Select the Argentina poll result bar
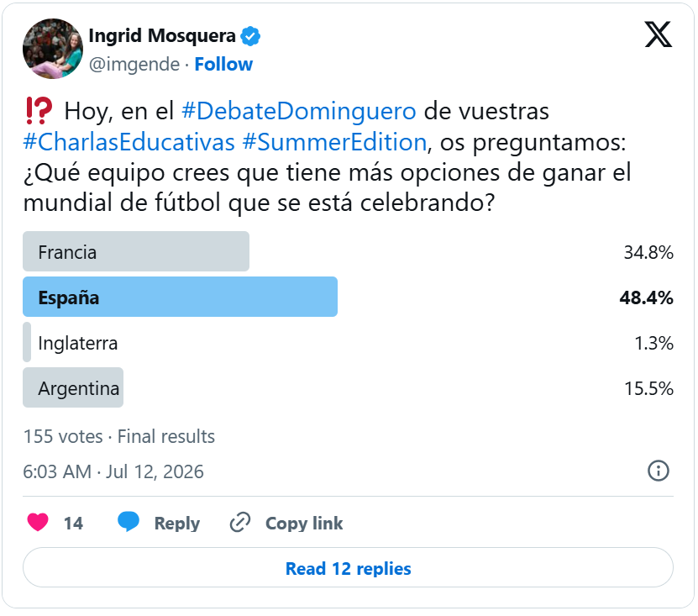This screenshot has height=616, width=698. [x=73, y=387]
